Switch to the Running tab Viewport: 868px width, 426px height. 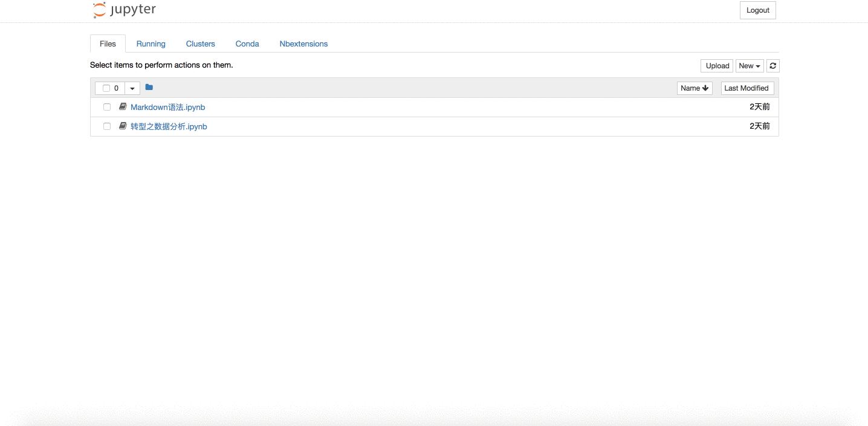tap(151, 44)
